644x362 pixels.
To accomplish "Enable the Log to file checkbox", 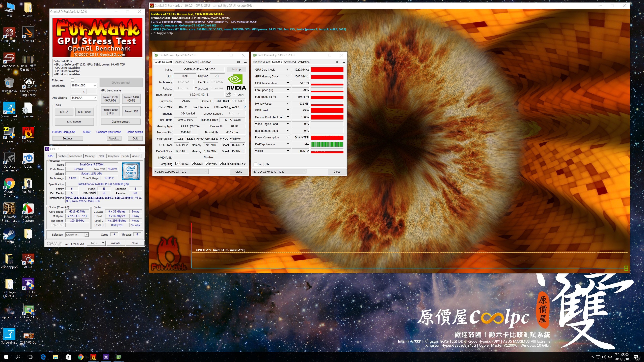I will click(x=255, y=164).
